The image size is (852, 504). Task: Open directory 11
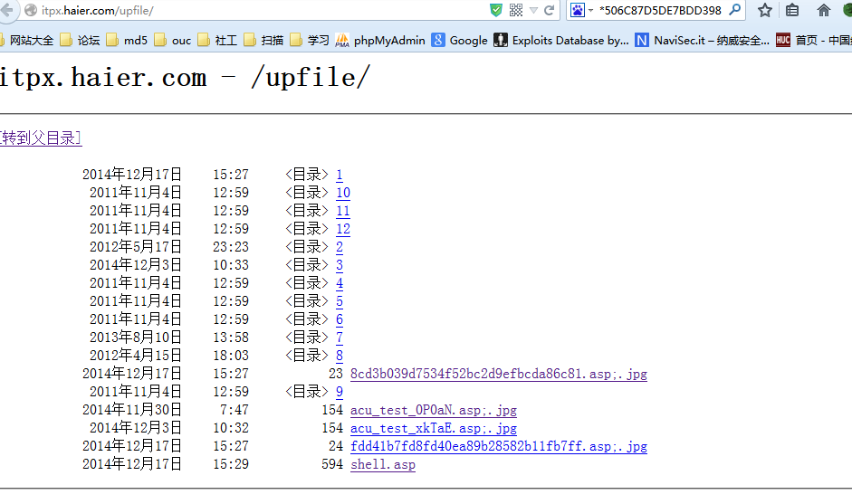[x=343, y=211]
